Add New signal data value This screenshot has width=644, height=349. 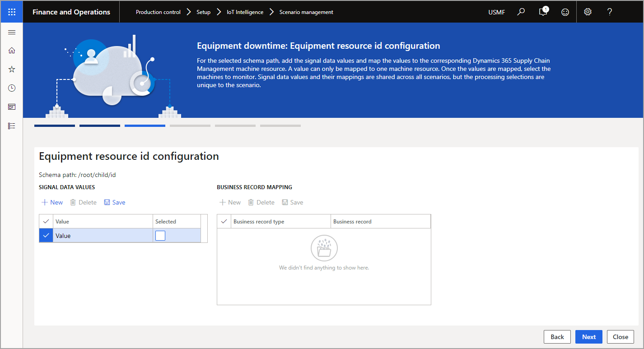tap(52, 202)
